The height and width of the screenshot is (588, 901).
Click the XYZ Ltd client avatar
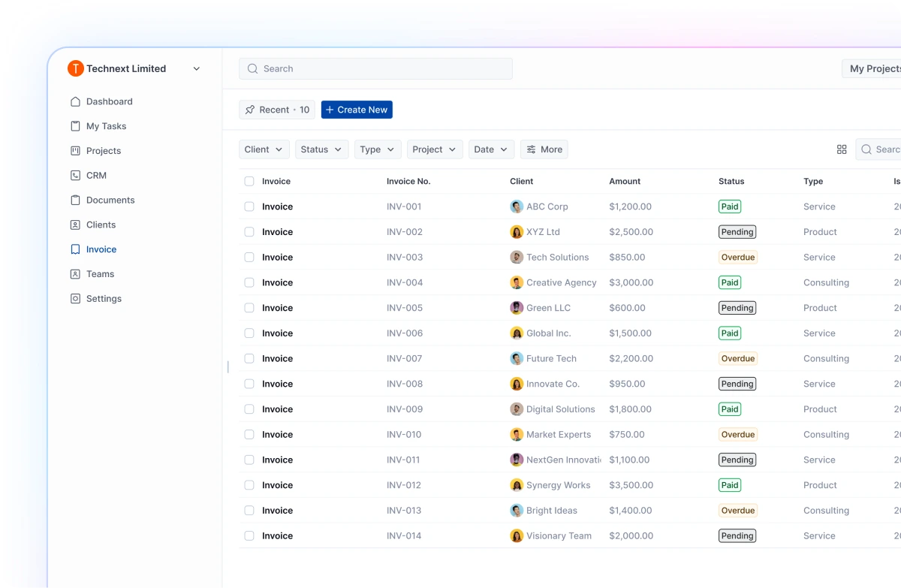pos(517,232)
